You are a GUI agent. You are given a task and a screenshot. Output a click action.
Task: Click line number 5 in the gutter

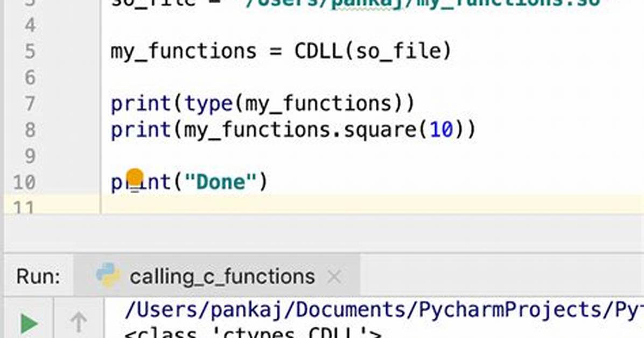click(30, 52)
